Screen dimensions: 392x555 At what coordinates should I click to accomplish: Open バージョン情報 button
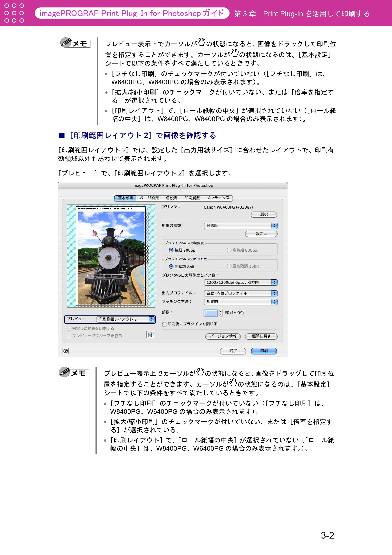(x=223, y=336)
